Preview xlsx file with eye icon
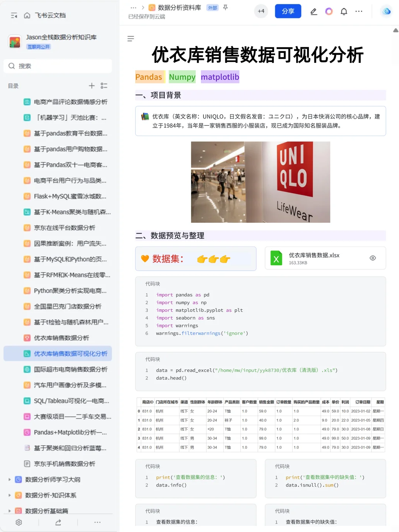Image resolution: width=399 pixels, height=532 pixels. 373,258
